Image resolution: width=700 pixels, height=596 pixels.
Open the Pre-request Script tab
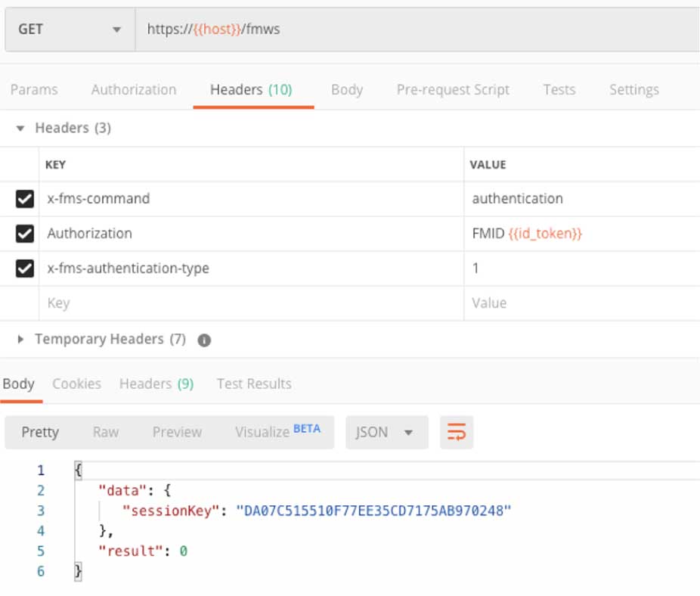click(x=453, y=90)
